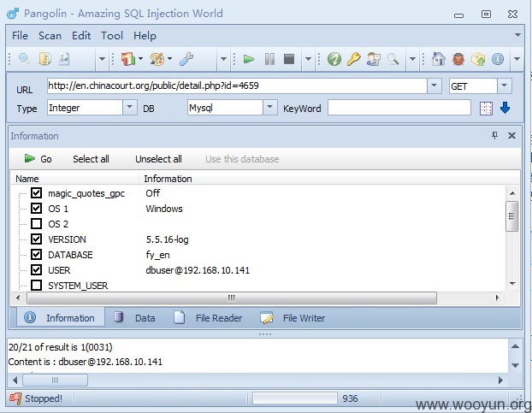Image resolution: width=532 pixels, height=413 pixels.
Task: Click the magnifier scan icon in toolbar
Action: click(24, 59)
